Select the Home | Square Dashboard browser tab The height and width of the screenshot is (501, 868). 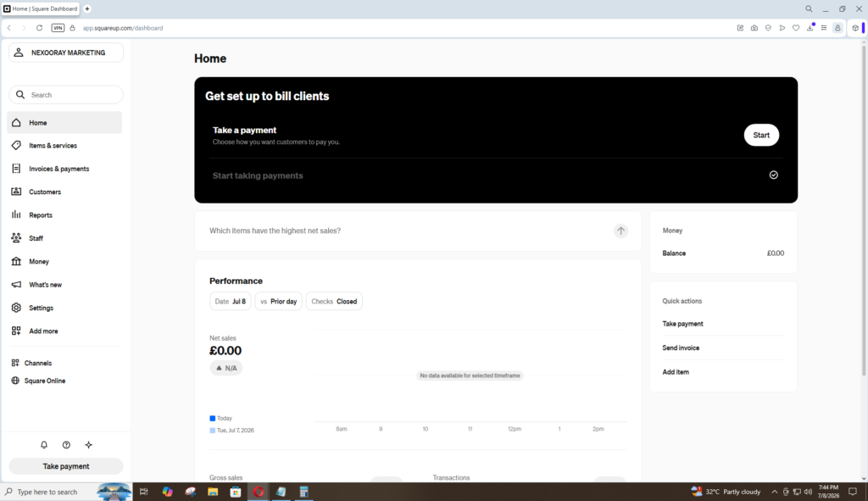(41, 8)
